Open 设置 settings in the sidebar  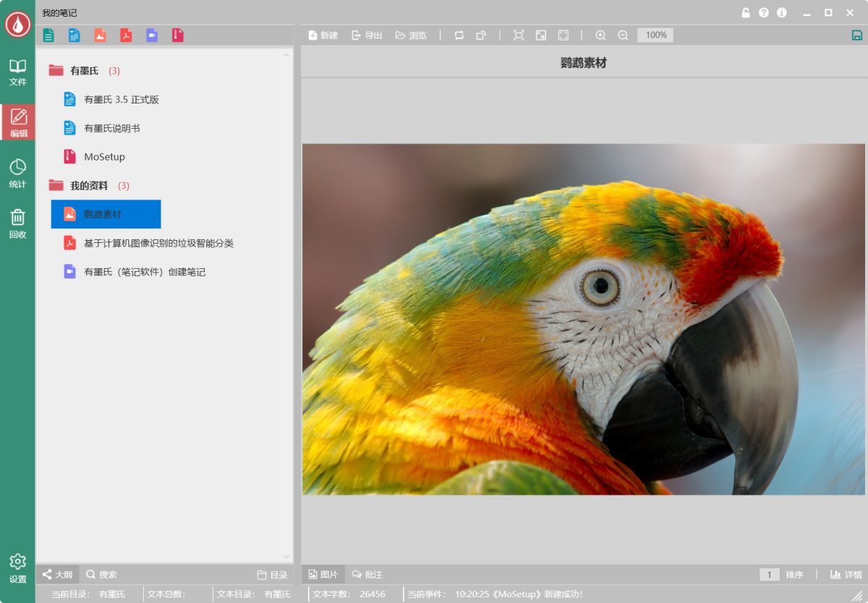pyautogui.click(x=17, y=568)
